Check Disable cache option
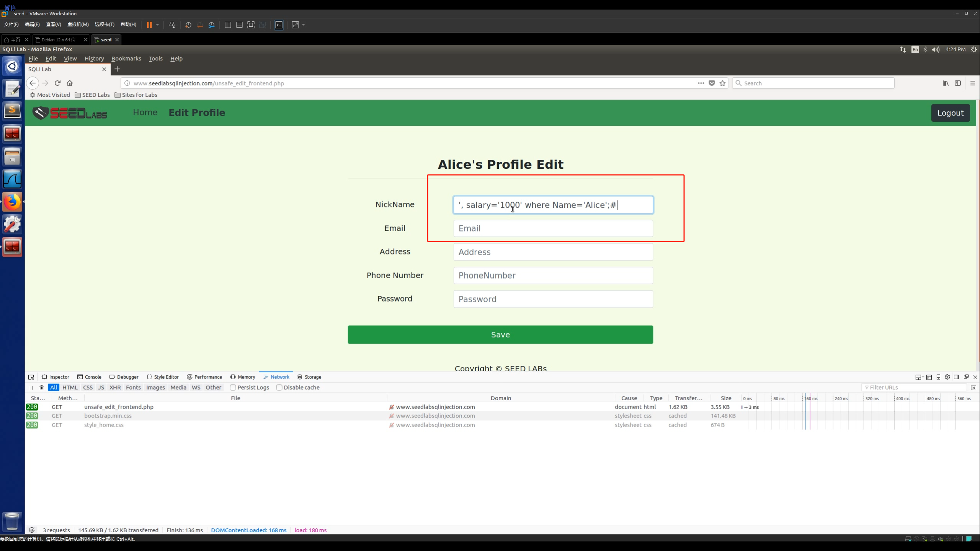Screen dimensions: 980x551 tap(279, 387)
